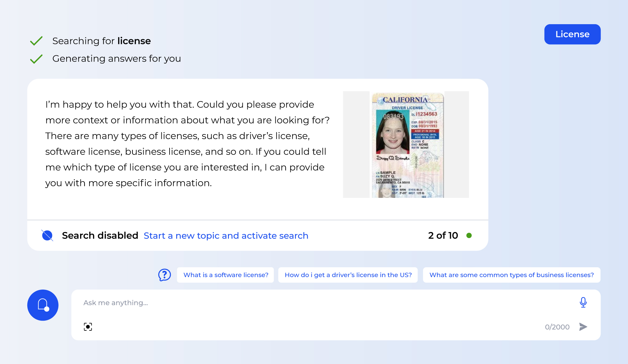
Task: Click the camera/scan icon bottom left
Action: (88, 327)
